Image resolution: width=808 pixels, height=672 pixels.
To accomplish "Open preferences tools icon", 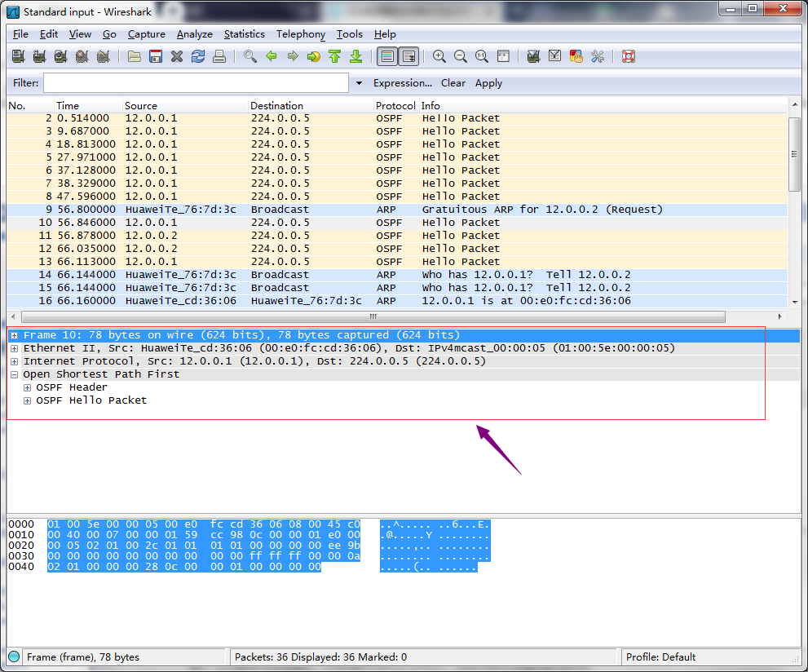I will 598,56.
